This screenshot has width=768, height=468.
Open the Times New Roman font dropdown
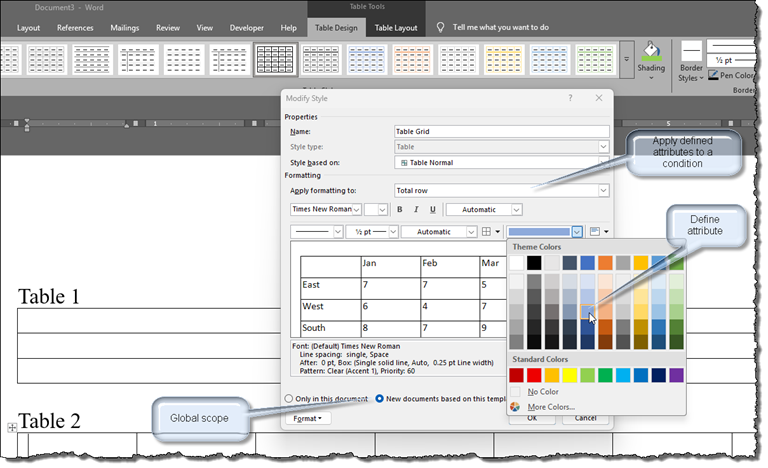(357, 210)
